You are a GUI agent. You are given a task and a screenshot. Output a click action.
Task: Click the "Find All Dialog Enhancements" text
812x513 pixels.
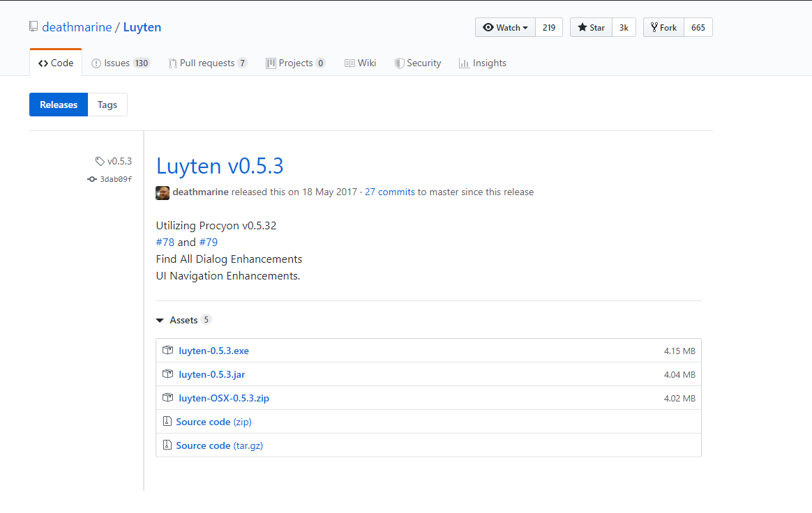[x=229, y=259]
